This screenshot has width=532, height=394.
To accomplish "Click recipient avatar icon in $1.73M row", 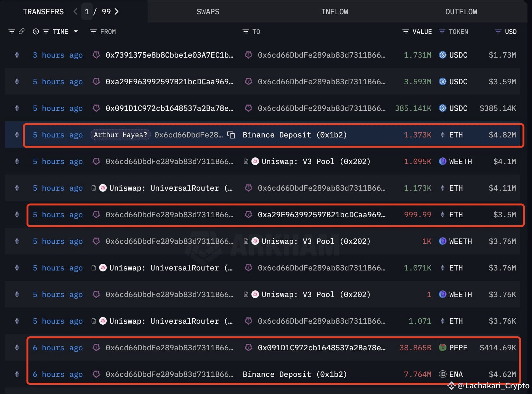I will 249,55.
